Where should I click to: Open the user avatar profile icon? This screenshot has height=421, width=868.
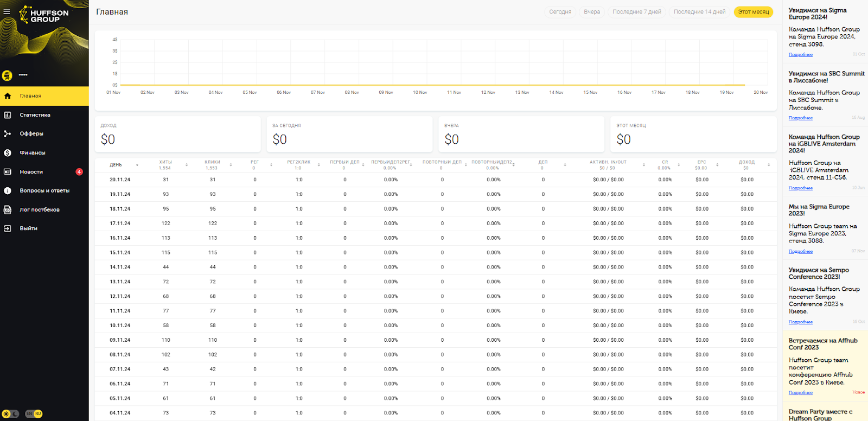point(7,75)
